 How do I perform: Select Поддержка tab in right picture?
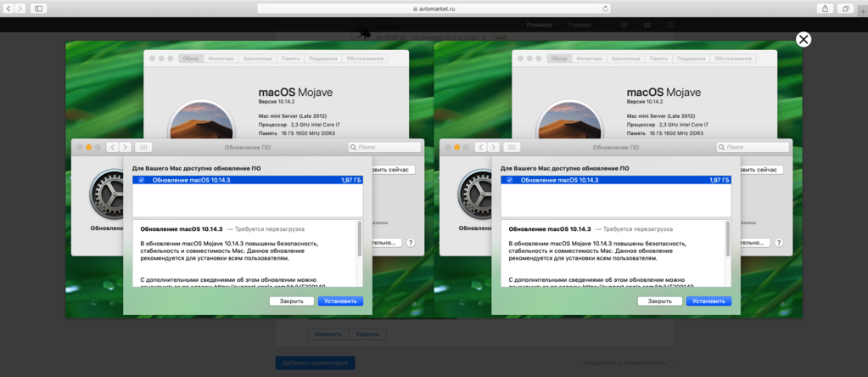pos(692,59)
